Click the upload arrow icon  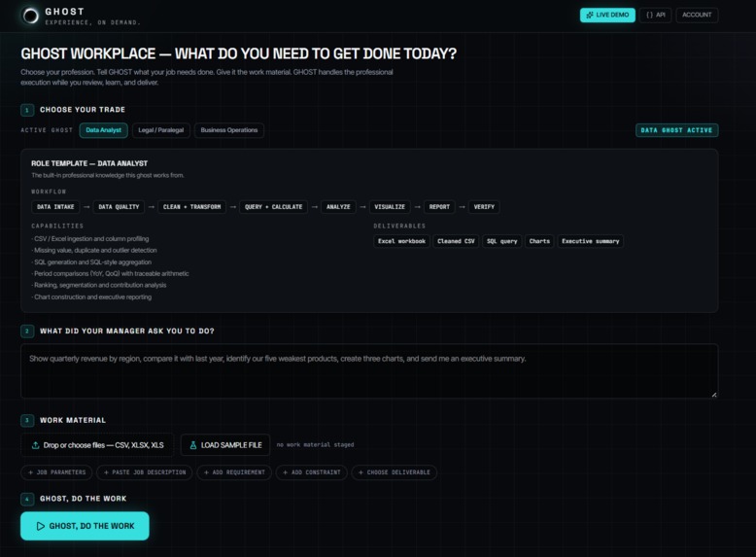coord(35,445)
